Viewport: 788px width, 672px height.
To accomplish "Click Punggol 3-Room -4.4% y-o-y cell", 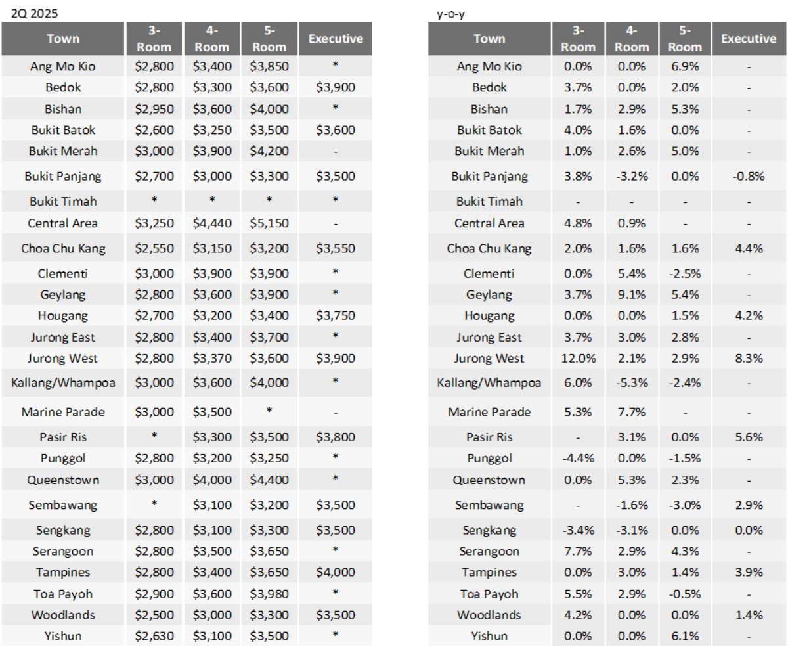I will [x=578, y=458].
